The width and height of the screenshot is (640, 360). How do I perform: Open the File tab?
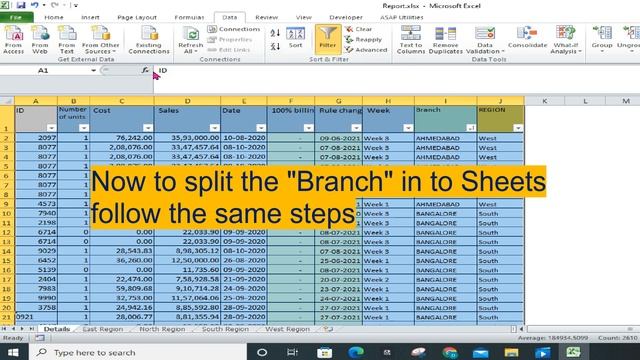pos(16,17)
